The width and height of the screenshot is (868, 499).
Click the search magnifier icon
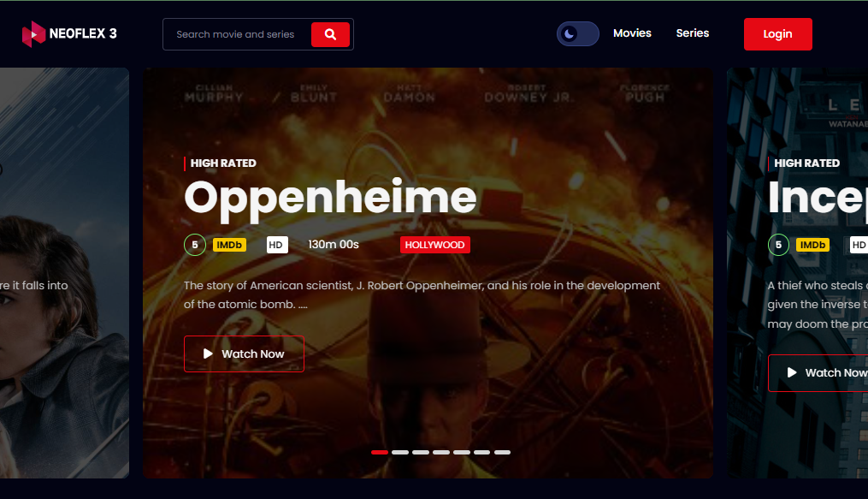point(330,34)
